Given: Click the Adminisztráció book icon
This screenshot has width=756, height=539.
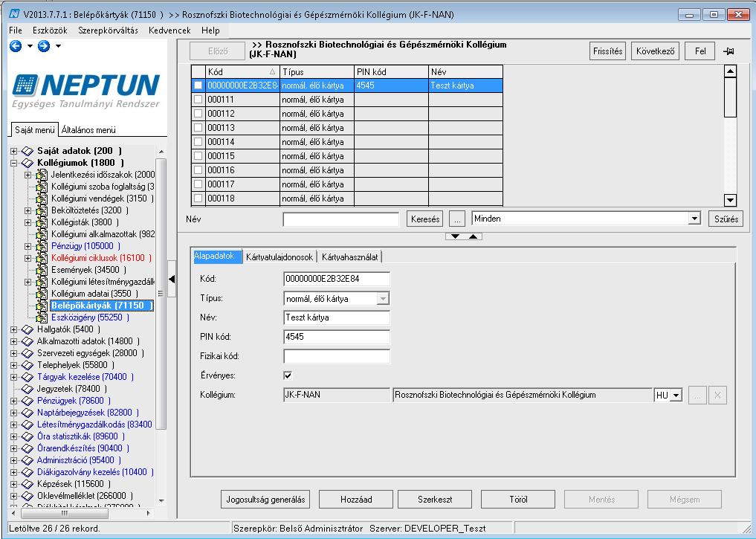Looking at the screenshot, I should click(28, 460).
